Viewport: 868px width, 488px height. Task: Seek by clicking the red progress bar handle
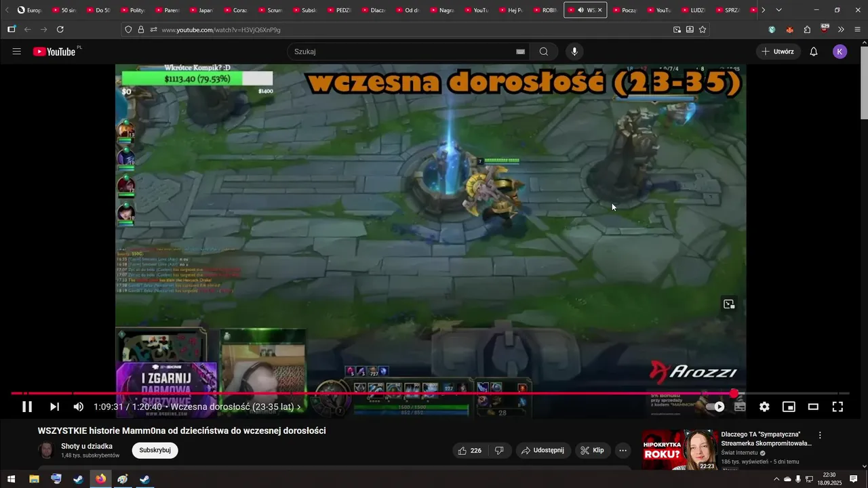(734, 393)
